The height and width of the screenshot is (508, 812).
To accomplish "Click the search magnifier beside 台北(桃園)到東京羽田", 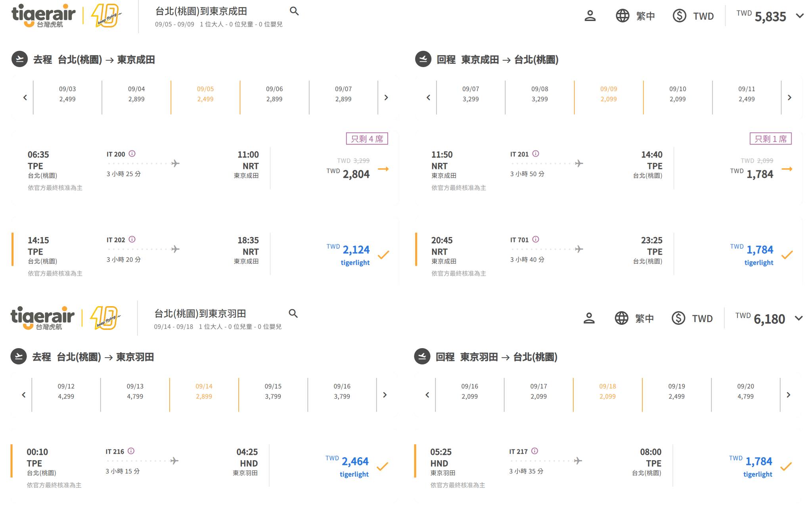I will tap(293, 314).
